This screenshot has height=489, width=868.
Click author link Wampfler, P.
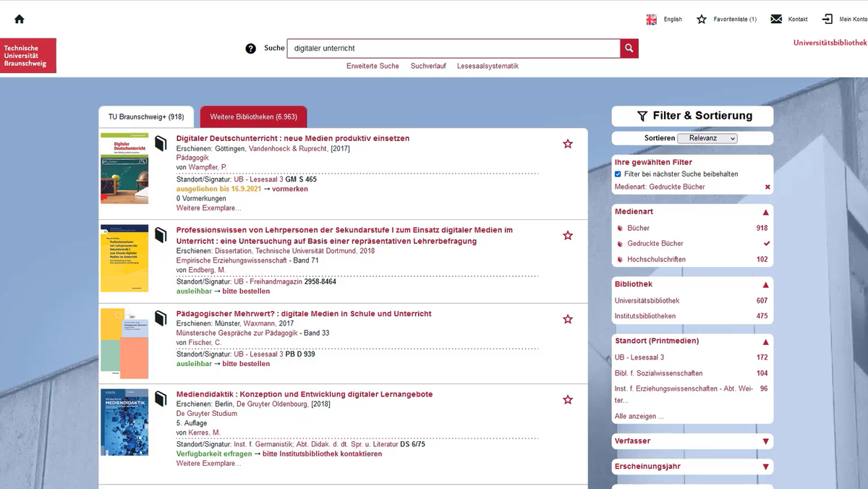[208, 167]
